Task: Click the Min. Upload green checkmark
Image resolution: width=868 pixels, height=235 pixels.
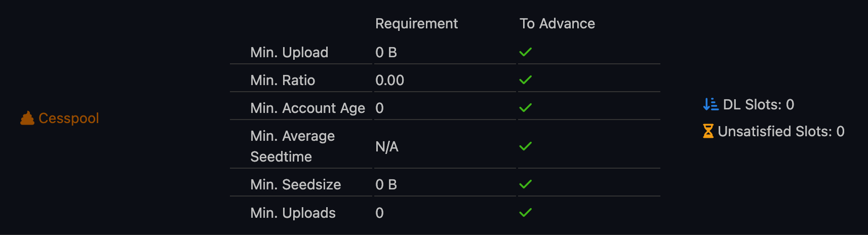Action: coord(526,52)
